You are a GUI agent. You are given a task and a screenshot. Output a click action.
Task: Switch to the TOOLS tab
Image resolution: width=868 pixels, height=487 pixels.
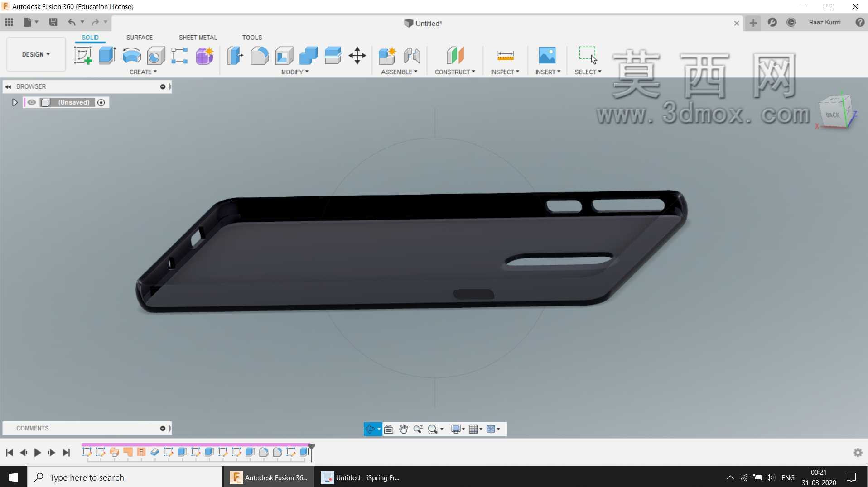pyautogui.click(x=252, y=38)
